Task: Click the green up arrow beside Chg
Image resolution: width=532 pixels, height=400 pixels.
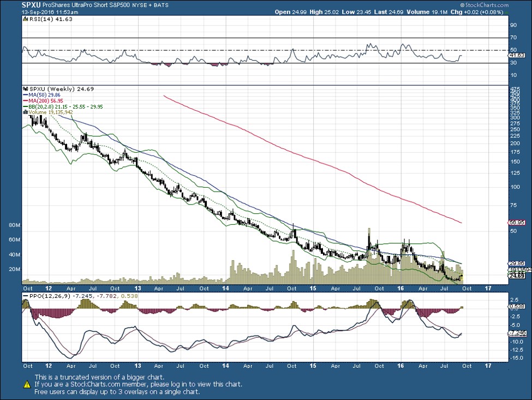Action: point(506,12)
